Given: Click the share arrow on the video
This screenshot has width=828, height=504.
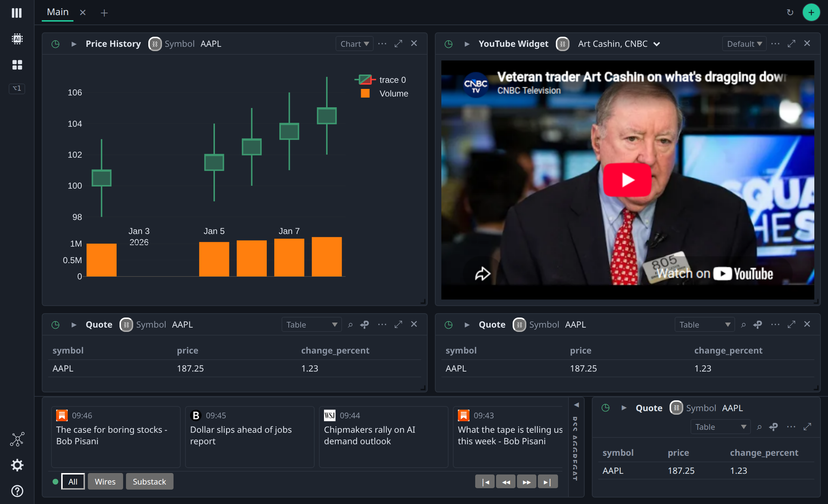Looking at the screenshot, I should click(482, 274).
